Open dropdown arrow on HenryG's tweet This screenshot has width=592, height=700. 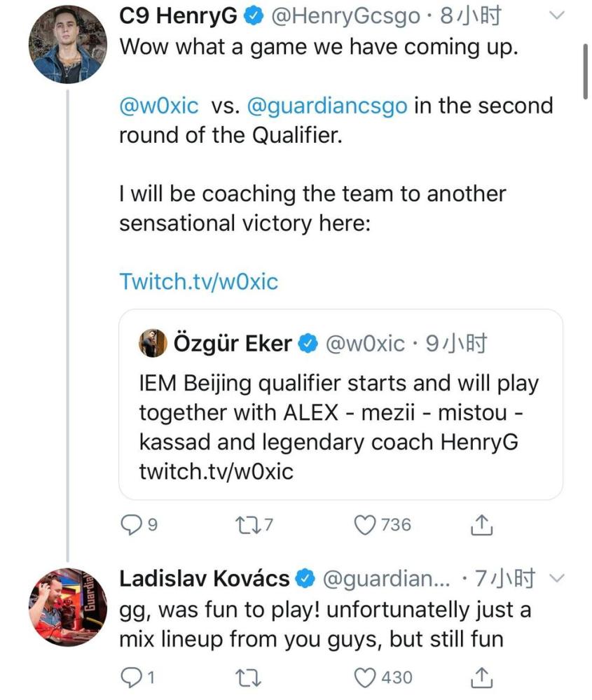pyautogui.click(x=558, y=16)
